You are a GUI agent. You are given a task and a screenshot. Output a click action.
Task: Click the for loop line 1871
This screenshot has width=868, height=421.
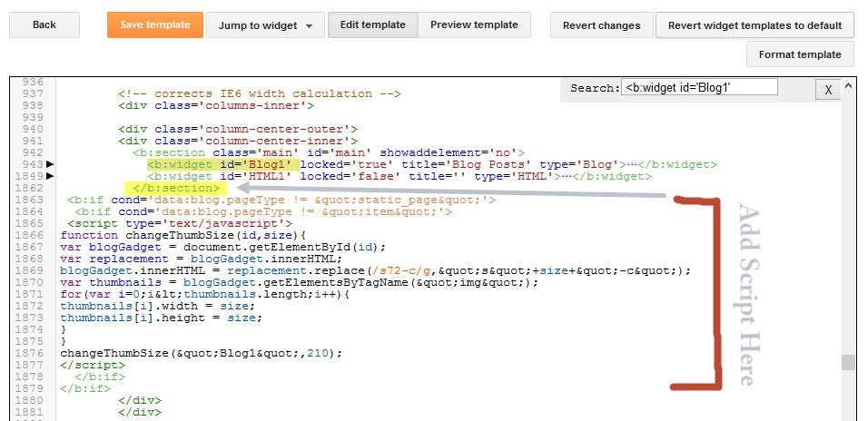pos(205,294)
